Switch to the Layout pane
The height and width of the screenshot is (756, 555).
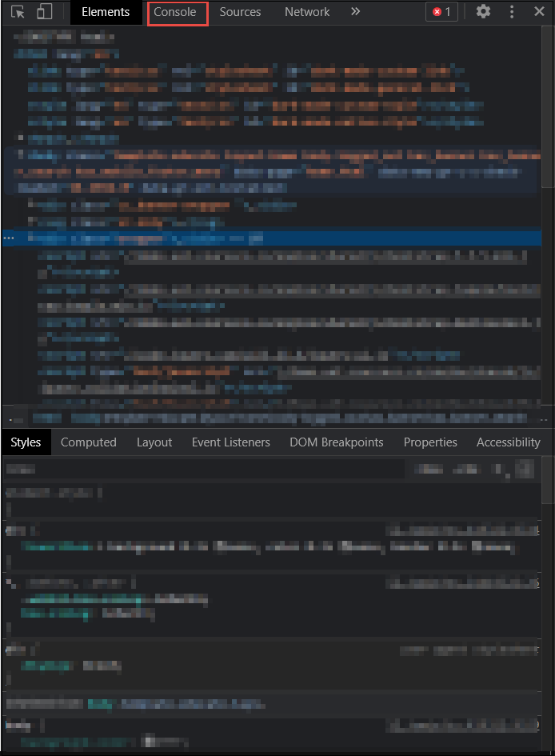(154, 442)
